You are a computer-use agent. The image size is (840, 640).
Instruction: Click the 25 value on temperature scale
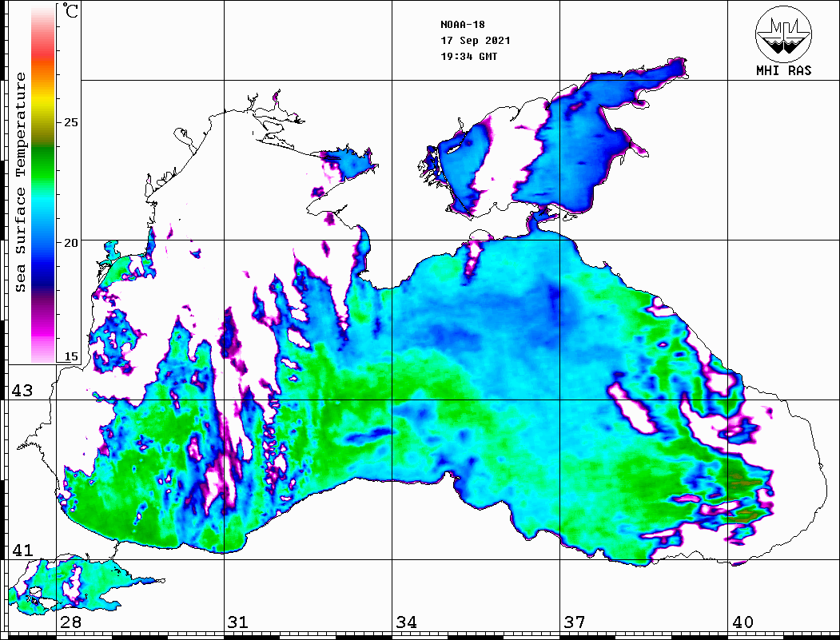click(x=70, y=122)
